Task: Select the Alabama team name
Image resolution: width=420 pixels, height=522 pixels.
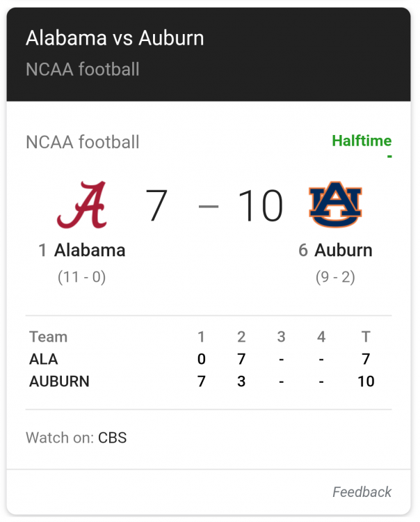Action: click(x=90, y=251)
